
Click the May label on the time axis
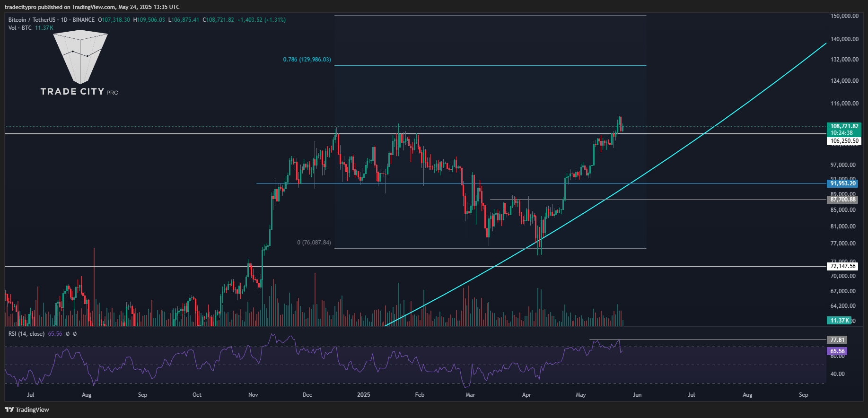pos(581,395)
